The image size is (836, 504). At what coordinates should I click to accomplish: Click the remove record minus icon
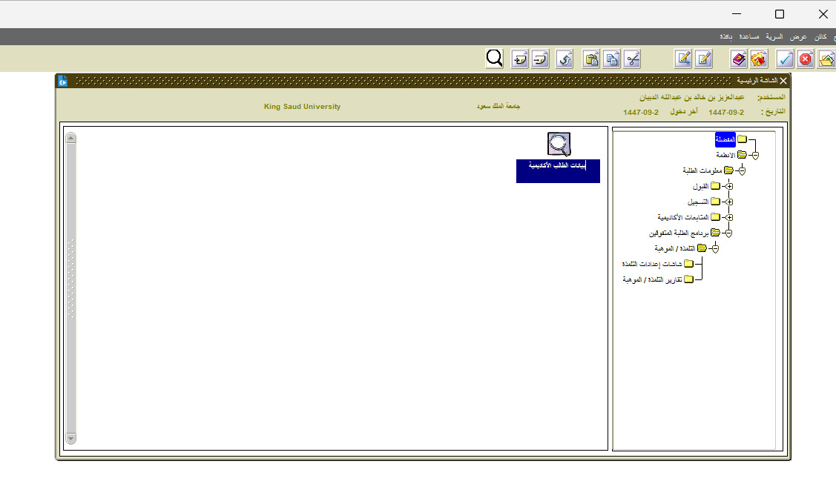540,59
